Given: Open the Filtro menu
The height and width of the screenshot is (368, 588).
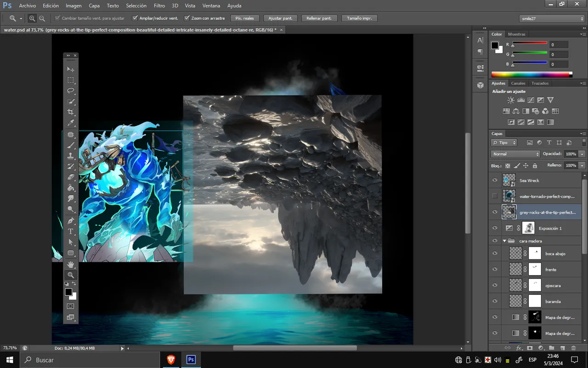Looking at the screenshot, I should pos(159,6).
